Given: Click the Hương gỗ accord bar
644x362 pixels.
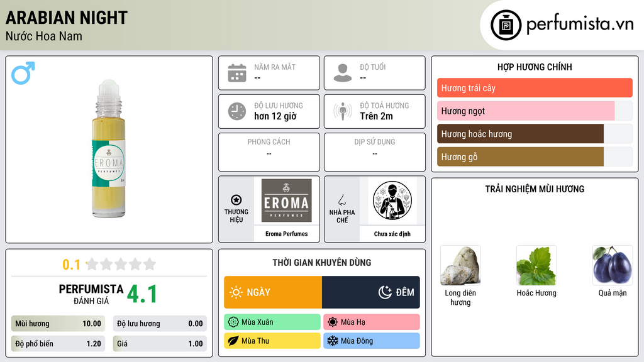Looking at the screenshot, I should pyautogui.click(x=520, y=156).
